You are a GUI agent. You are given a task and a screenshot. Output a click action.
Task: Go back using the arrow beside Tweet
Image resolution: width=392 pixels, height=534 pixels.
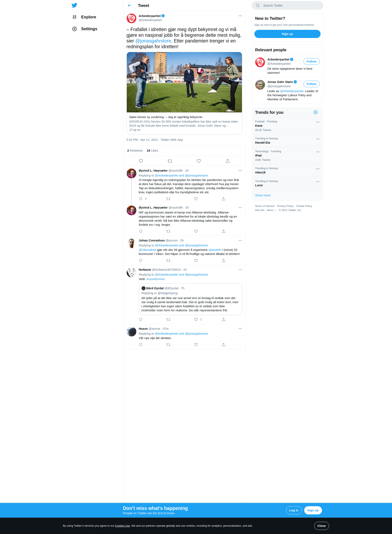click(x=130, y=6)
